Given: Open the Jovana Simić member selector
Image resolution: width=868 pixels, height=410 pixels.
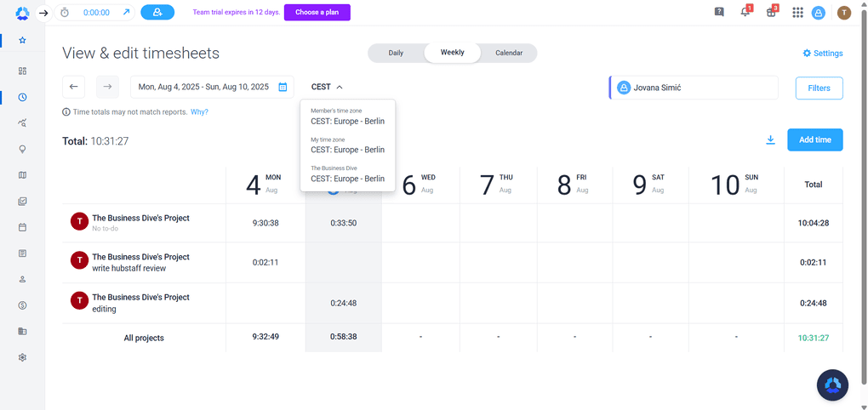Looking at the screenshot, I should pos(694,88).
